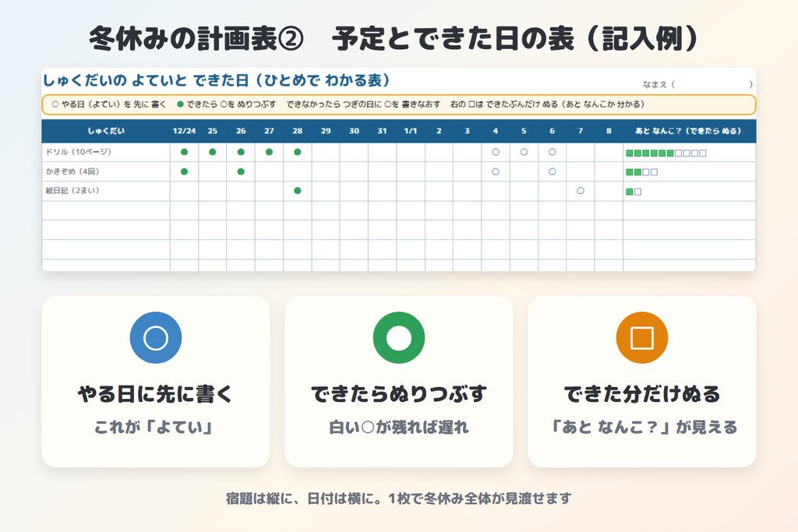
Task: Select the しゅくだい column header
Action: (106, 131)
